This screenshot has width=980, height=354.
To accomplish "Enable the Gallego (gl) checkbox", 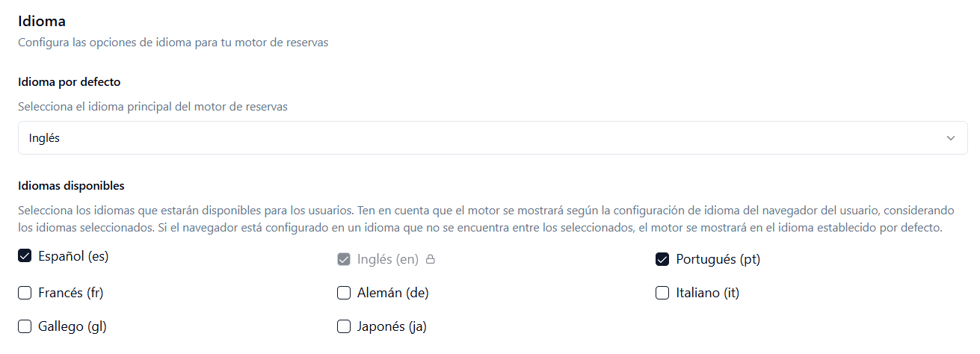I will [x=25, y=326].
